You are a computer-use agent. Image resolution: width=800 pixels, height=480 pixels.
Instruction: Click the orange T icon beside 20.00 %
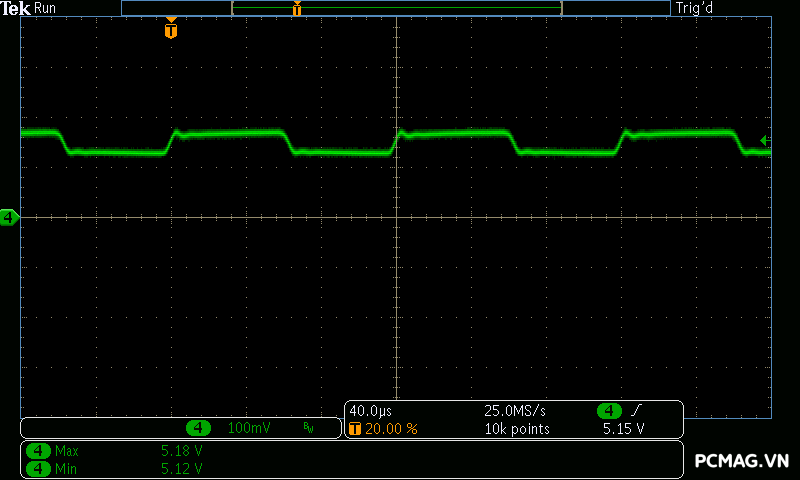[x=354, y=428]
